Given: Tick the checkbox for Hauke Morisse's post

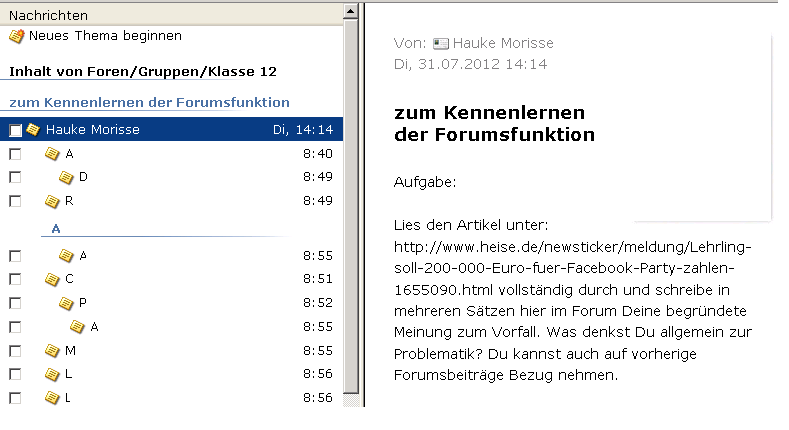Looking at the screenshot, I should click(x=15, y=130).
